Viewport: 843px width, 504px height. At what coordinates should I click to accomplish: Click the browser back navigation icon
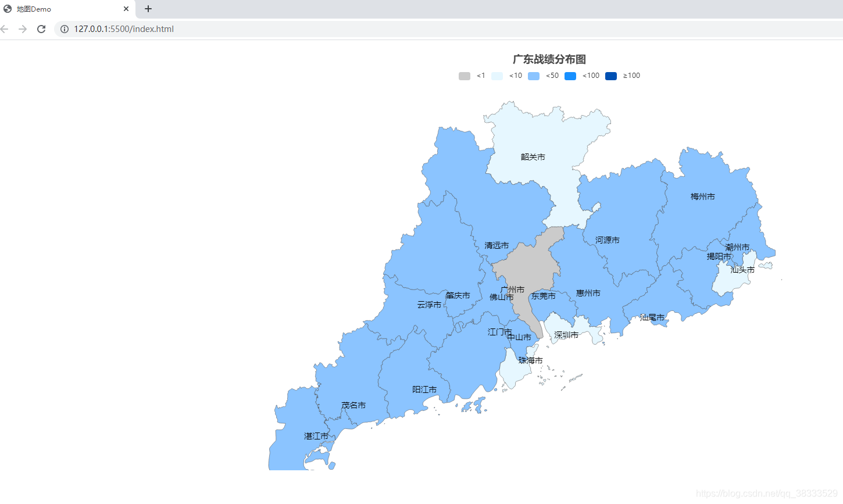pyautogui.click(x=5, y=28)
